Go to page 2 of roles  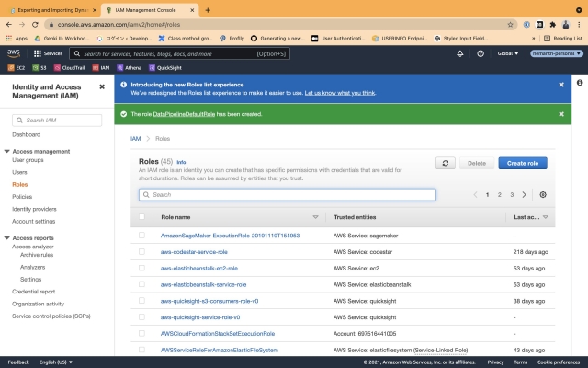click(x=500, y=194)
